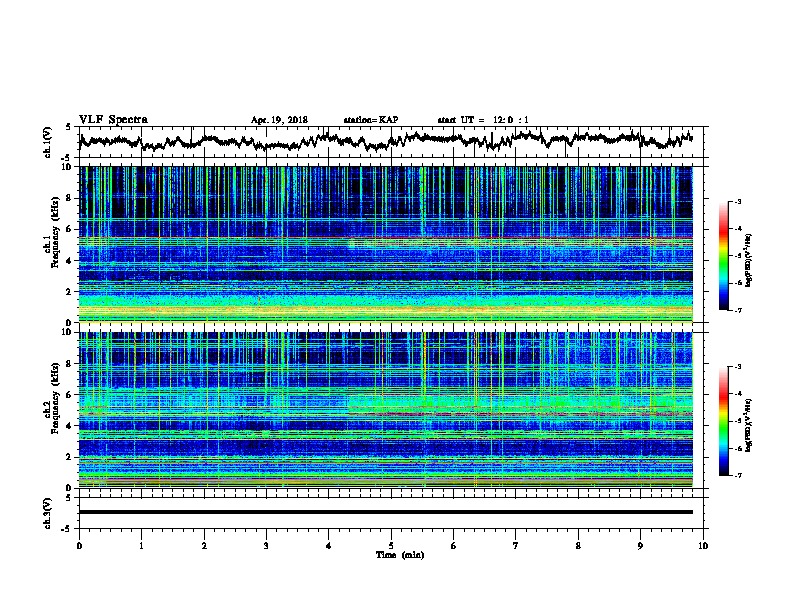Click the ch.2 color bar unit label

(748, 425)
